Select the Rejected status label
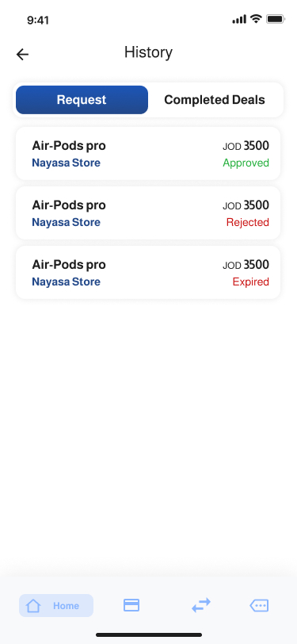 [x=248, y=223]
